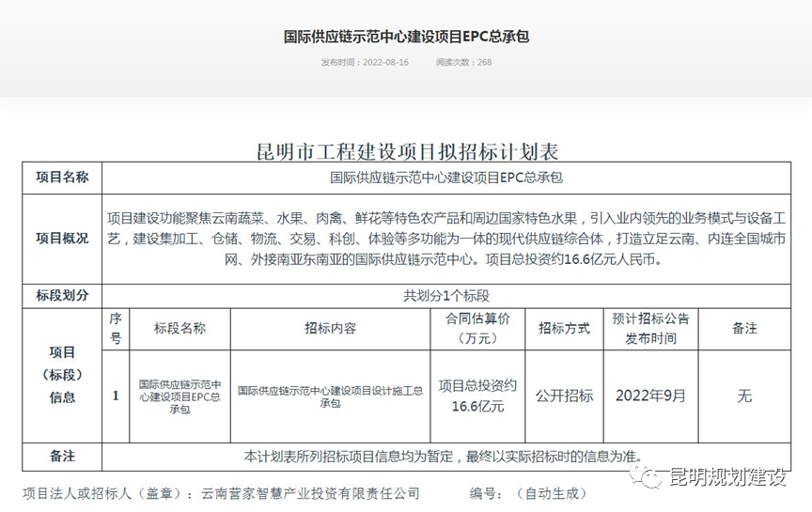Click the 项目名称 row label
The width and height of the screenshot is (812, 512).
tap(62, 177)
